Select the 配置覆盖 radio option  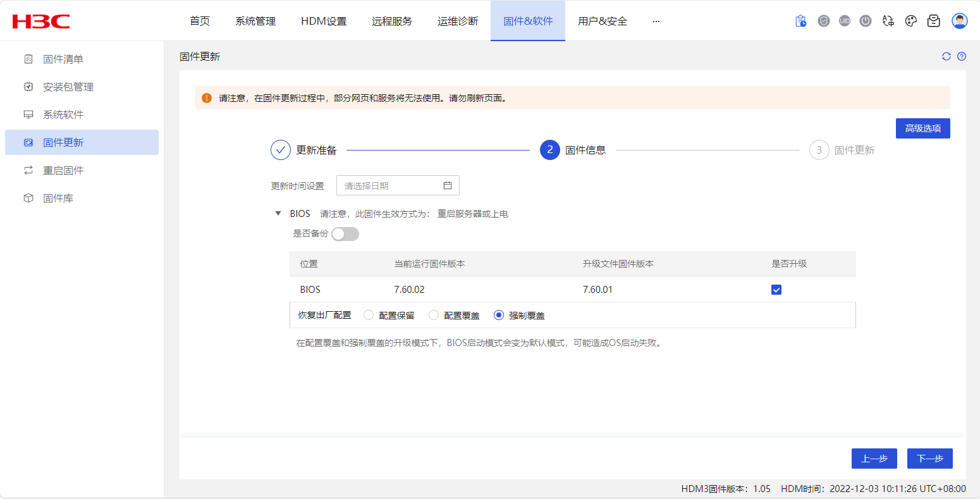click(x=434, y=315)
